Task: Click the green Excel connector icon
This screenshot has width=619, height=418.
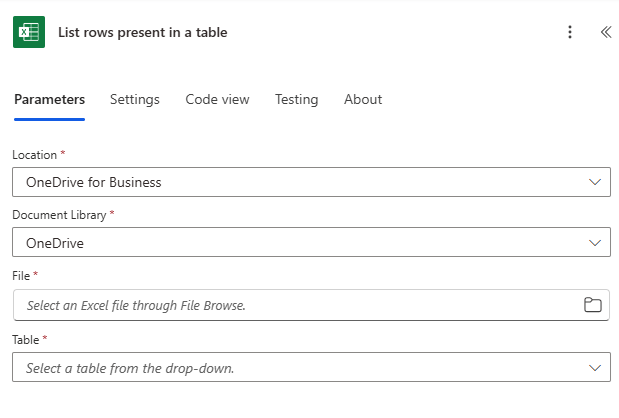Action: 29,32
